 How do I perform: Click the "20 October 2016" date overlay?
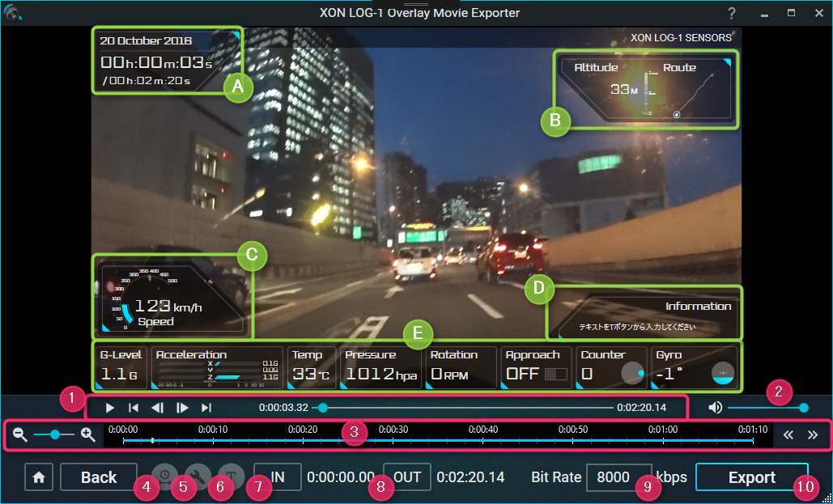point(146,41)
